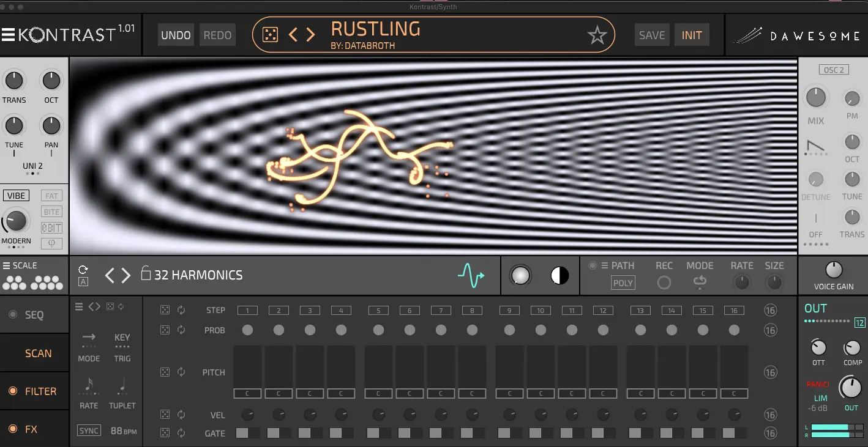Click the random preset dice icon
Image resolution: width=868 pixels, height=447 pixels.
(x=270, y=35)
